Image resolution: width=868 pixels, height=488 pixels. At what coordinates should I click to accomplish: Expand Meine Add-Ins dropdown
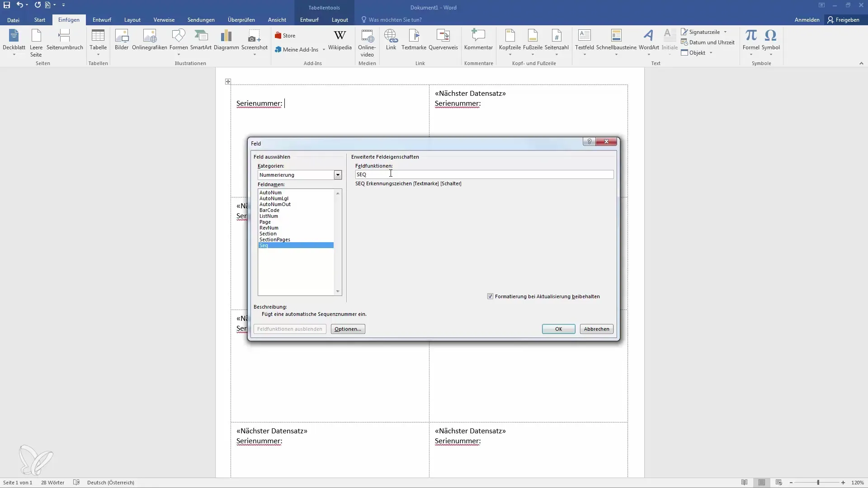pyautogui.click(x=324, y=50)
